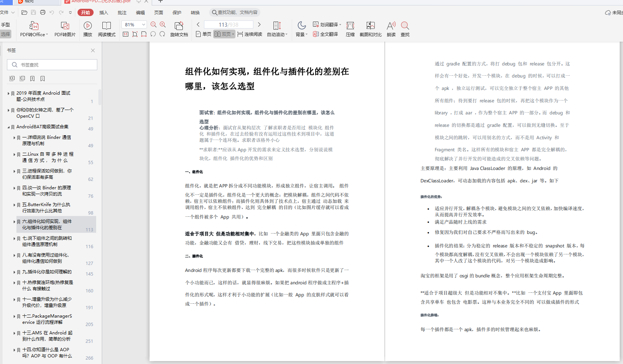Switch to the 保护 ribbon tab
The height and width of the screenshot is (364, 623).
point(177,12)
